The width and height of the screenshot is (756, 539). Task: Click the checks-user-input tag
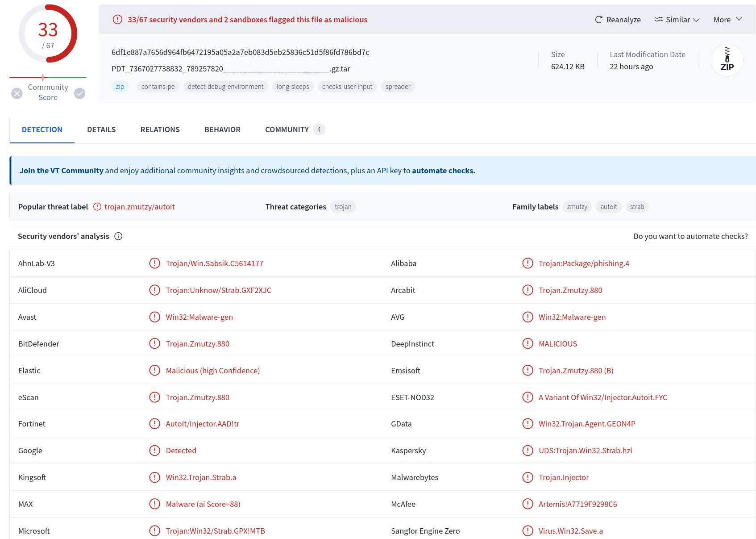tap(347, 87)
